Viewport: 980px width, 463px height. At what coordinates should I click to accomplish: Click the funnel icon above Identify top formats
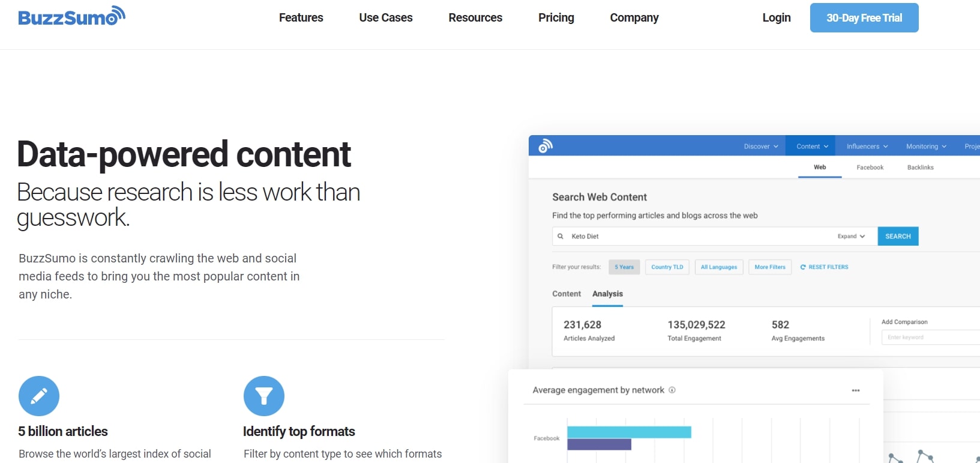263,395
